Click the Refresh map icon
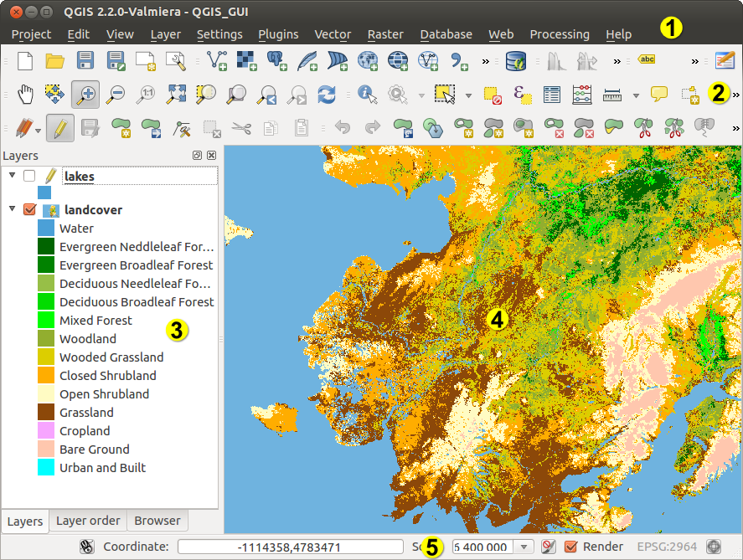 [x=327, y=95]
